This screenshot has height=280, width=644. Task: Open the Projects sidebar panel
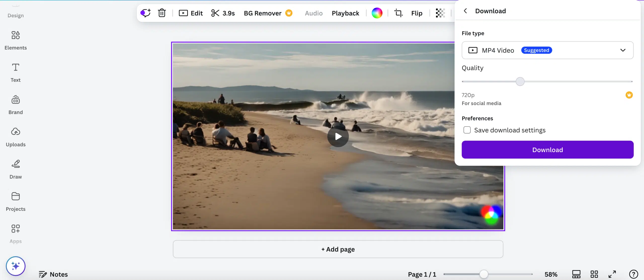click(16, 202)
